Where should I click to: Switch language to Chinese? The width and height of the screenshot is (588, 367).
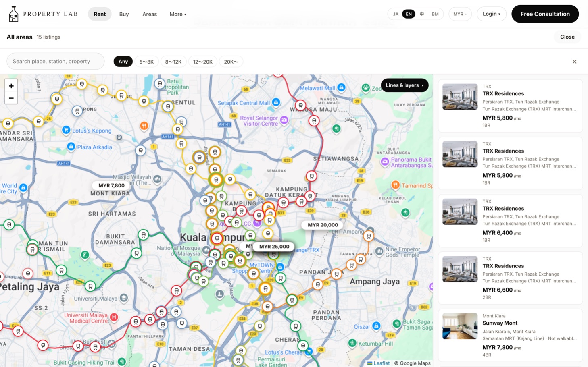pos(422,14)
